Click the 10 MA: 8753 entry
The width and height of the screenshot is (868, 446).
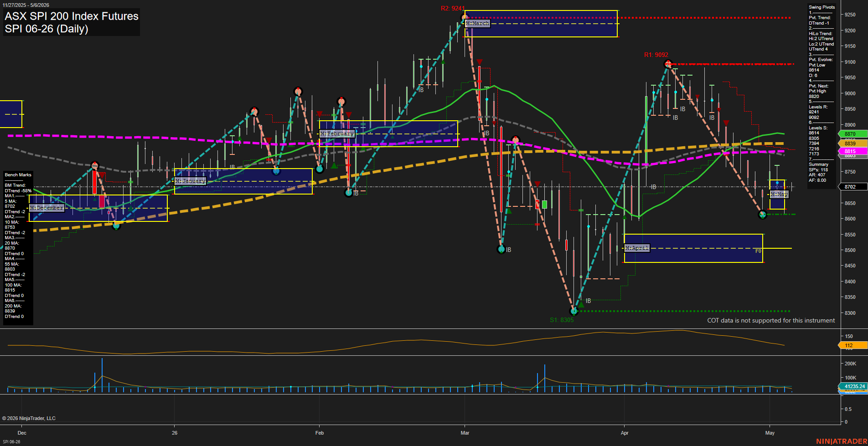[11, 225]
